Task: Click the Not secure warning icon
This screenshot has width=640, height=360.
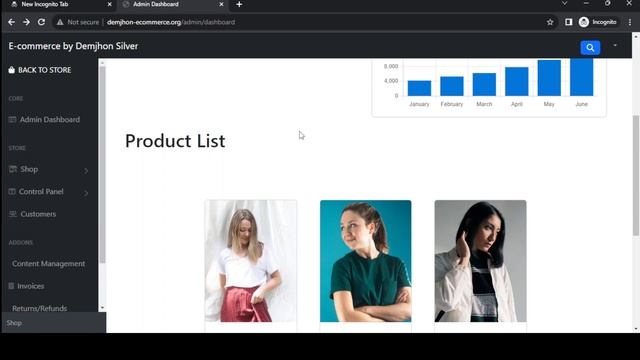Action: tap(60, 22)
